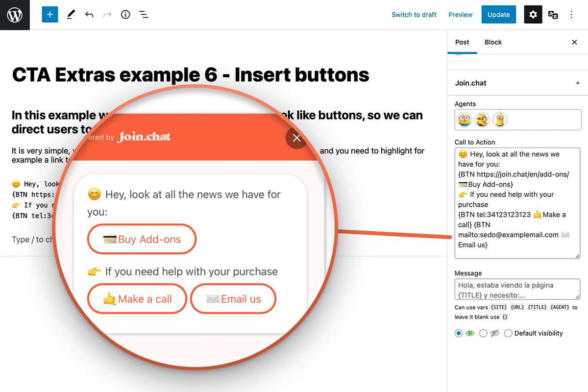Select the pencil edit tools icon
This screenshot has height=392, width=588.
(x=71, y=15)
